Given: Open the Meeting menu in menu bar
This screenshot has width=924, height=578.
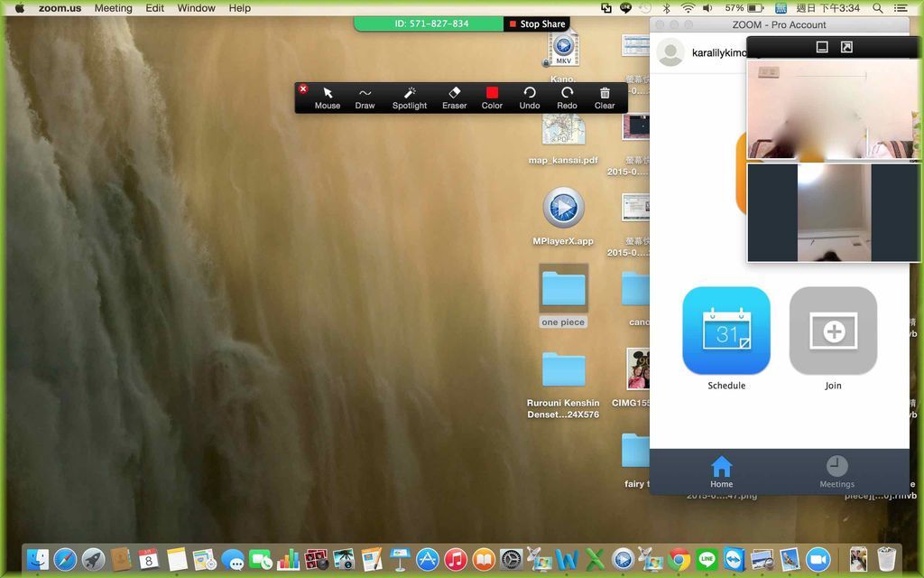Looking at the screenshot, I should pos(113,8).
